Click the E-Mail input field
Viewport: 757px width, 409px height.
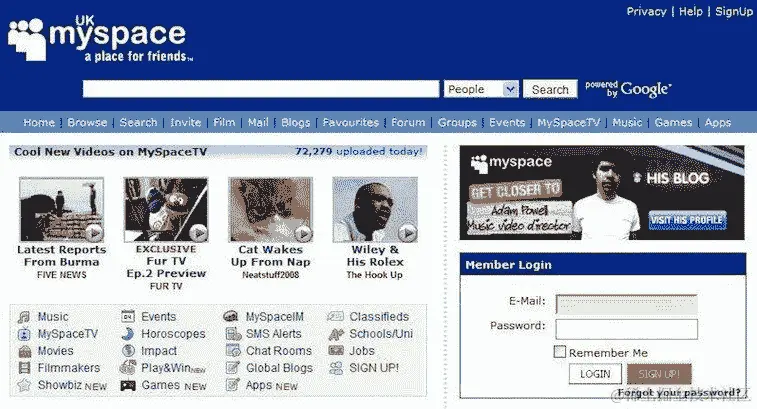click(626, 304)
